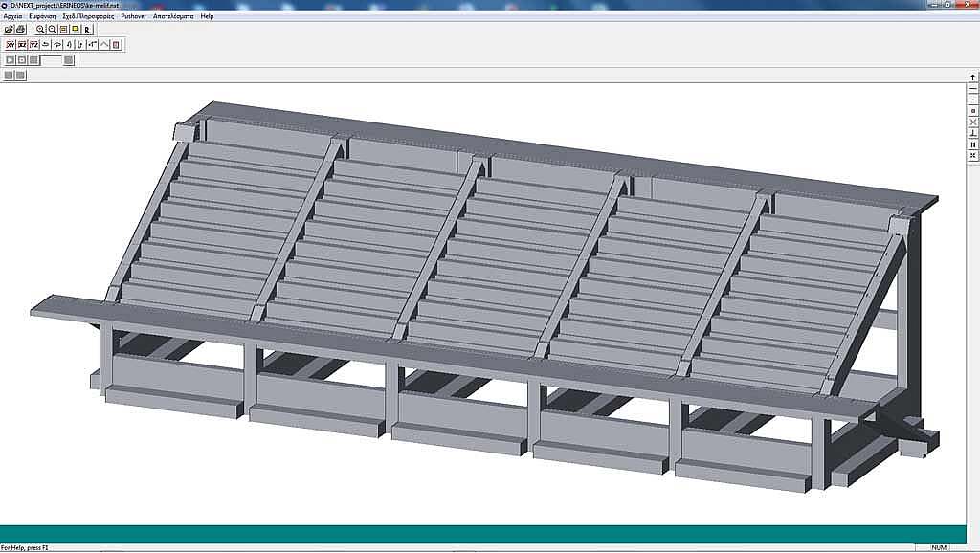Click the R toolbar button

click(87, 30)
